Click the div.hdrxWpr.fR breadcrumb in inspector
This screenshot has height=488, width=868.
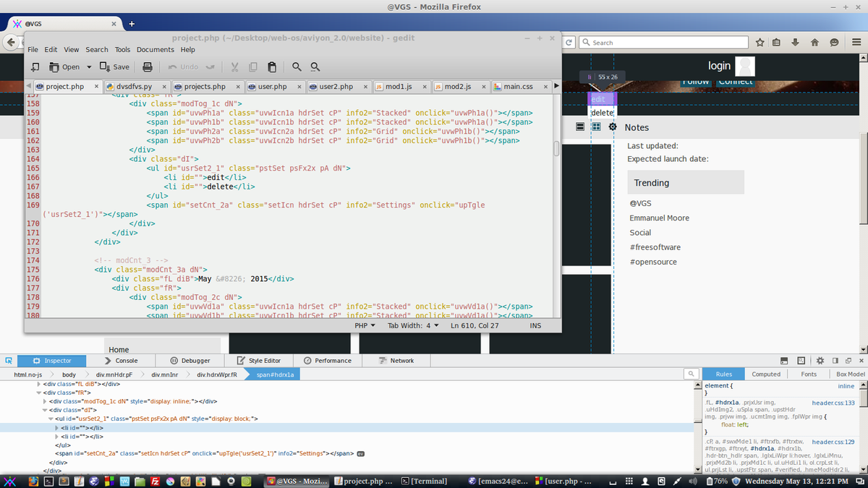218,374
